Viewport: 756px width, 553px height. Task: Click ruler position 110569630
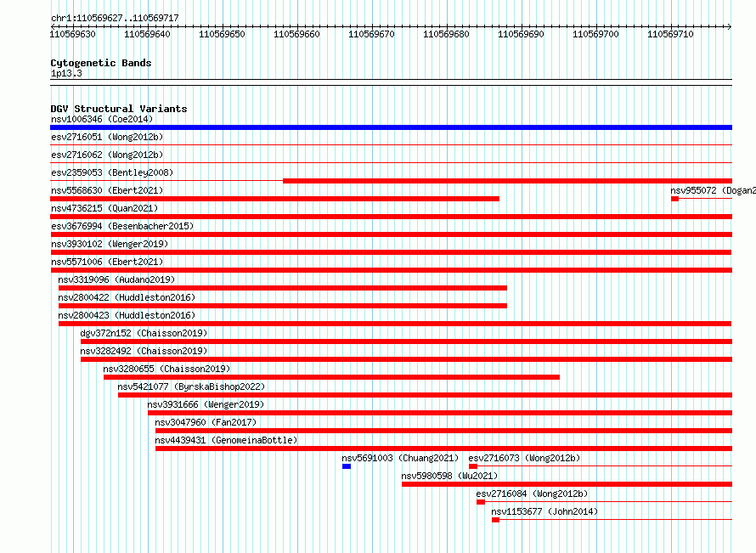pyautogui.click(x=73, y=34)
